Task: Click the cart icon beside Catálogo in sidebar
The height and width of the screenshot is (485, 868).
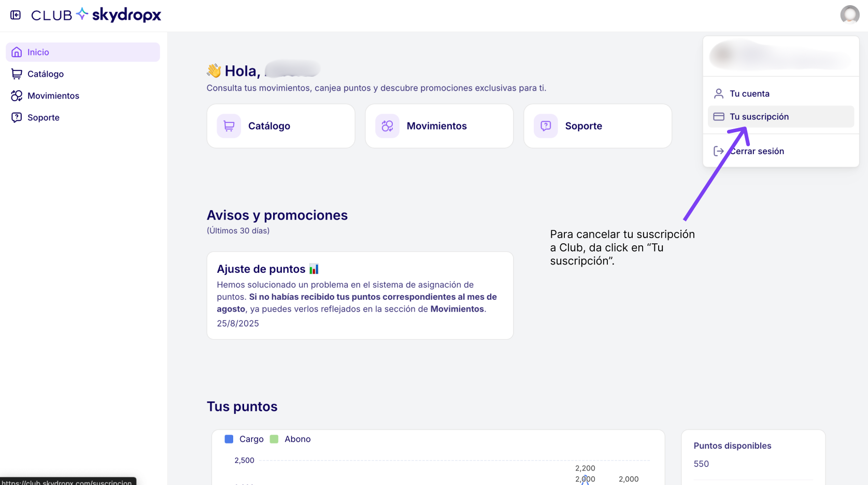Action: 17,74
